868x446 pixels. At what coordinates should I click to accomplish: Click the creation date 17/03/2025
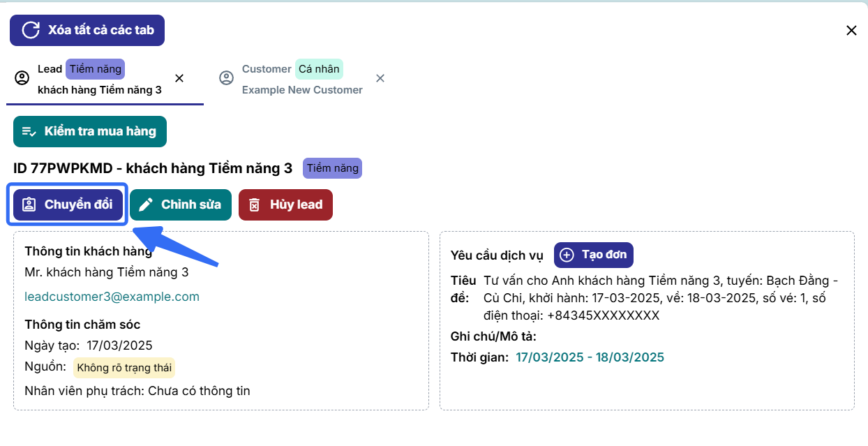119,345
